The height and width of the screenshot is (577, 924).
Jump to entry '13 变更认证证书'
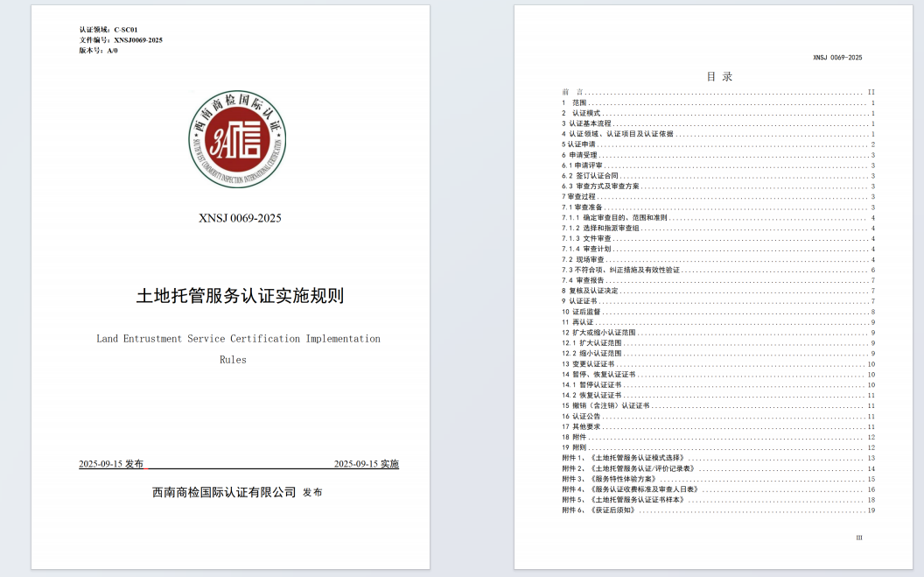[x=718, y=364]
